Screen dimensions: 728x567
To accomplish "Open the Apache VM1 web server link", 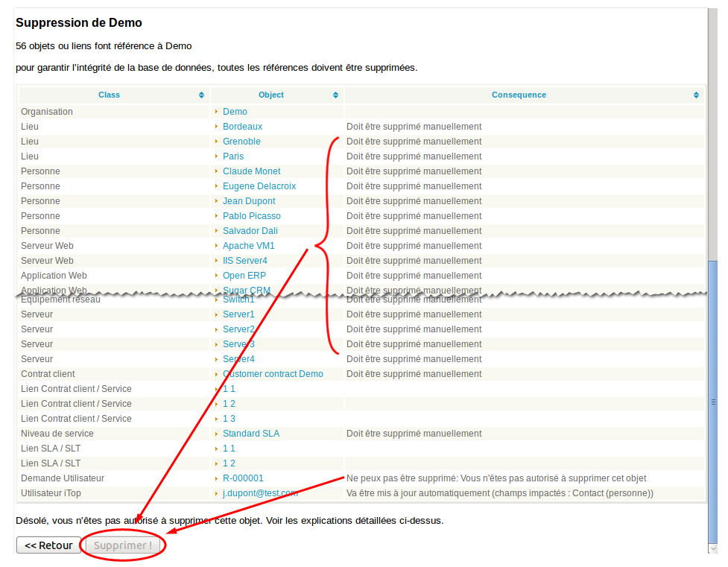I will (x=248, y=246).
